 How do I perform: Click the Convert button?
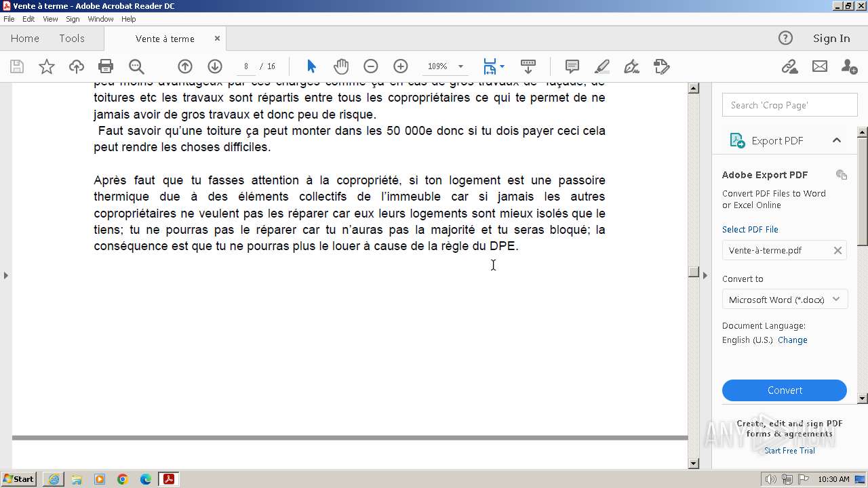point(785,390)
